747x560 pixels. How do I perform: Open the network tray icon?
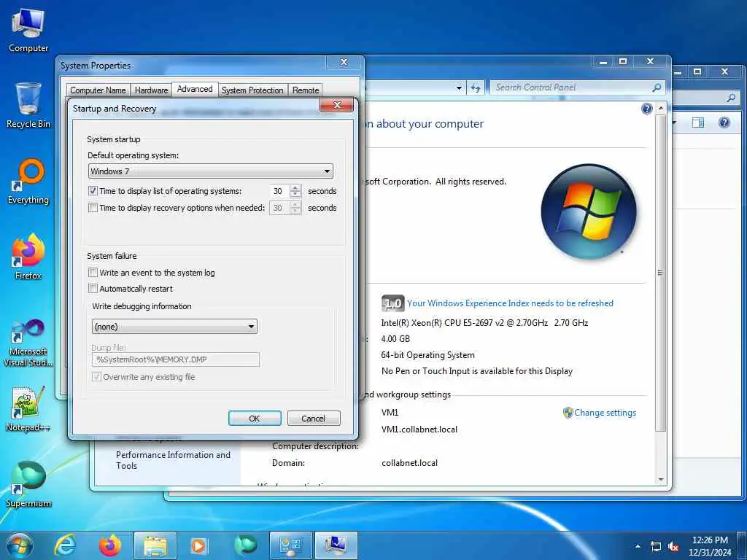click(x=656, y=547)
